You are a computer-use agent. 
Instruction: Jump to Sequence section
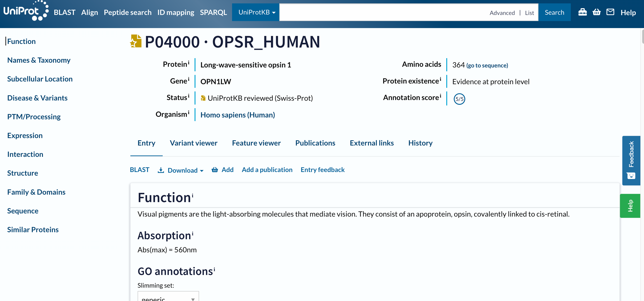23,211
